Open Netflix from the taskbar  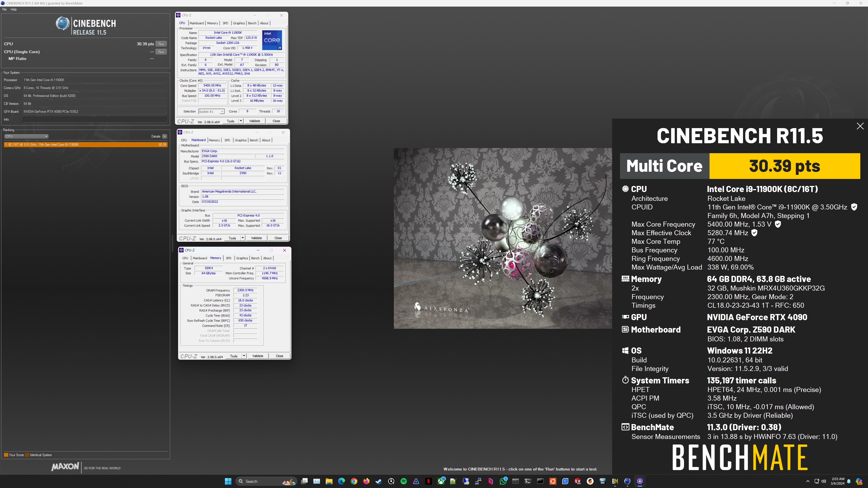(x=429, y=481)
